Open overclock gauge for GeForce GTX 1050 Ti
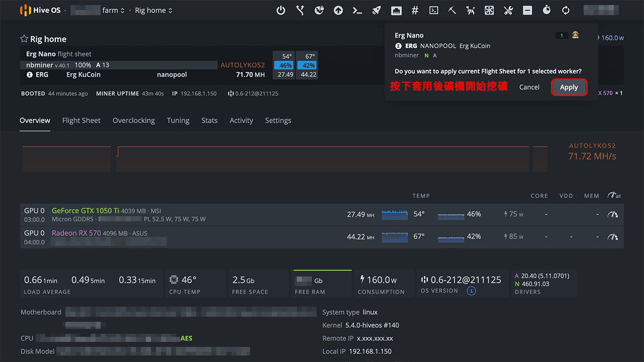 click(612, 214)
